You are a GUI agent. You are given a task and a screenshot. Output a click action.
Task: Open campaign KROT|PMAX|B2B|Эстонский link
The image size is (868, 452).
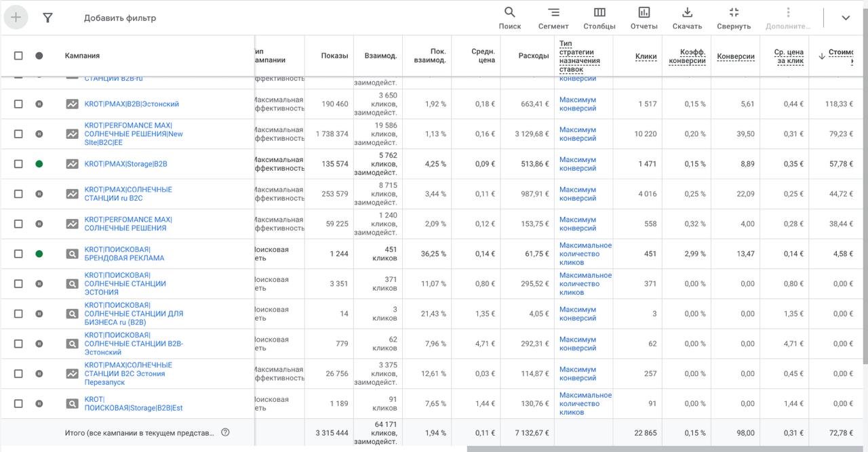132,104
